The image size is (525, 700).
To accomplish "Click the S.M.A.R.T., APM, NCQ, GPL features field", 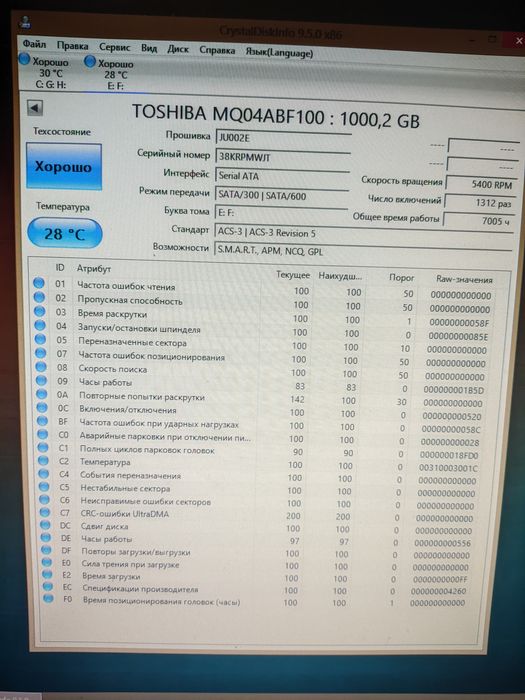I will (362, 251).
